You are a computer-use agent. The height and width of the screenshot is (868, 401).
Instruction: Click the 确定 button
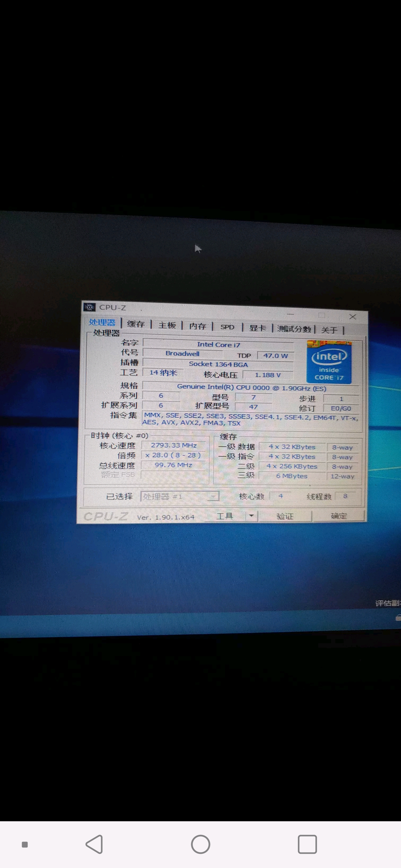coord(339,516)
